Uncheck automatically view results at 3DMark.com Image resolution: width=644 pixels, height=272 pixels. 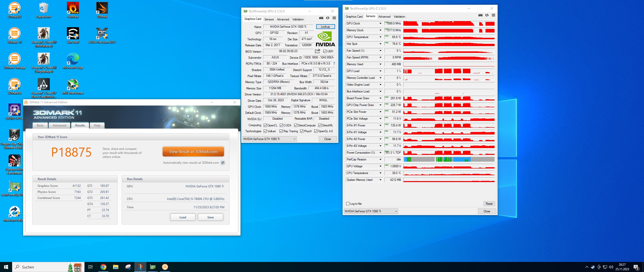tap(222, 163)
